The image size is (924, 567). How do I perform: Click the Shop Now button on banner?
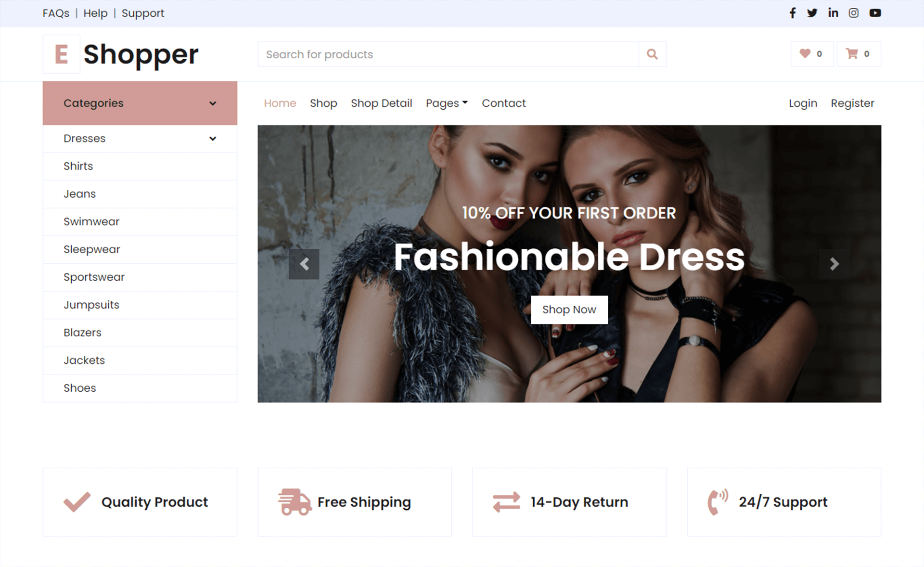pyautogui.click(x=569, y=308)
